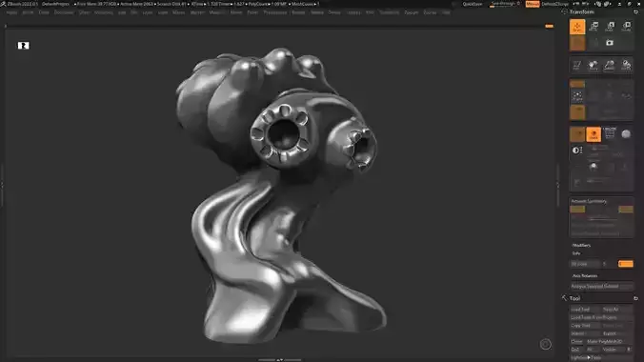This screenshot has height=362, width=644.
Task: Select the Draw mode icon in Transform
Action: [x=577, y=27]
